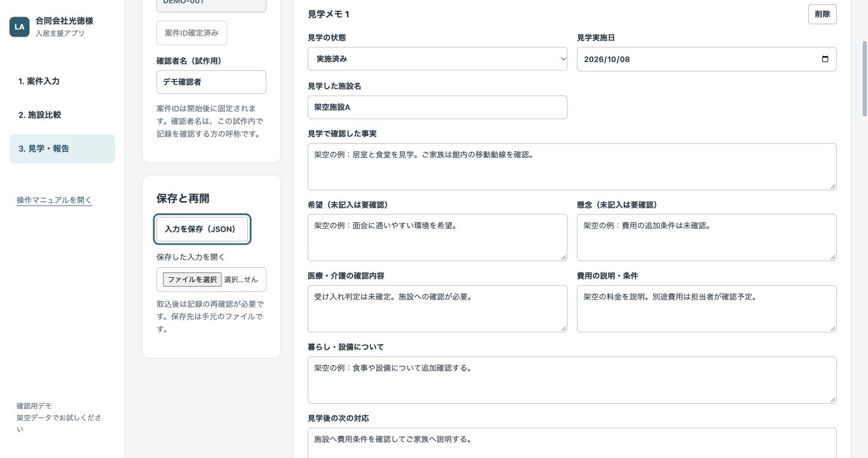This screenshot has height=458, width=868.
Task: Expand the 見学の状態 dropdown
Action: point(438,59)
